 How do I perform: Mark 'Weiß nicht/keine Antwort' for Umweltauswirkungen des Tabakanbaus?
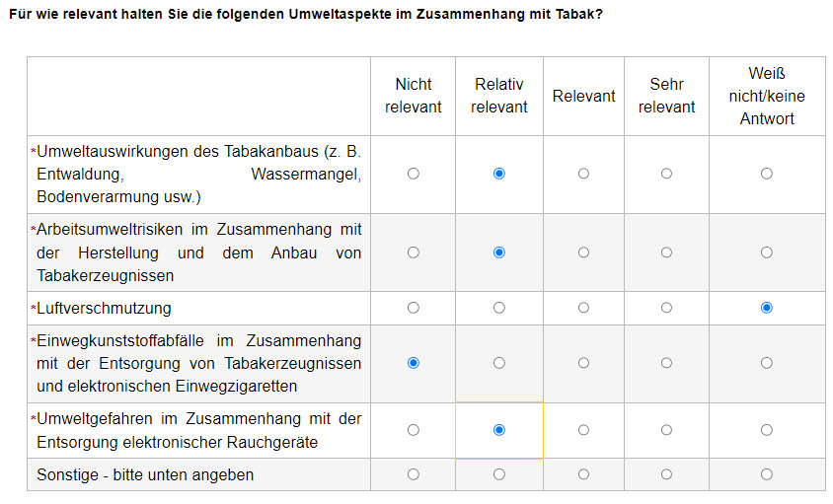coord(767,174)
